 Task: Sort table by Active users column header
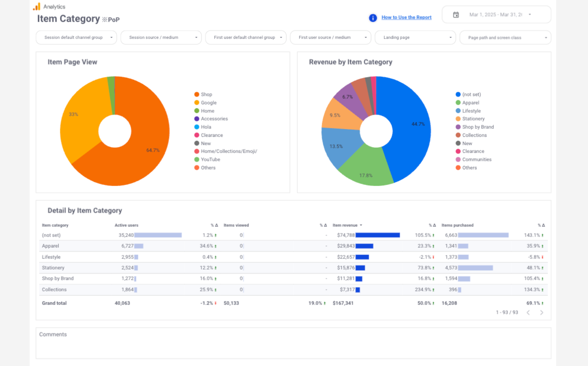pyautogui.click(x=126, y=225)
